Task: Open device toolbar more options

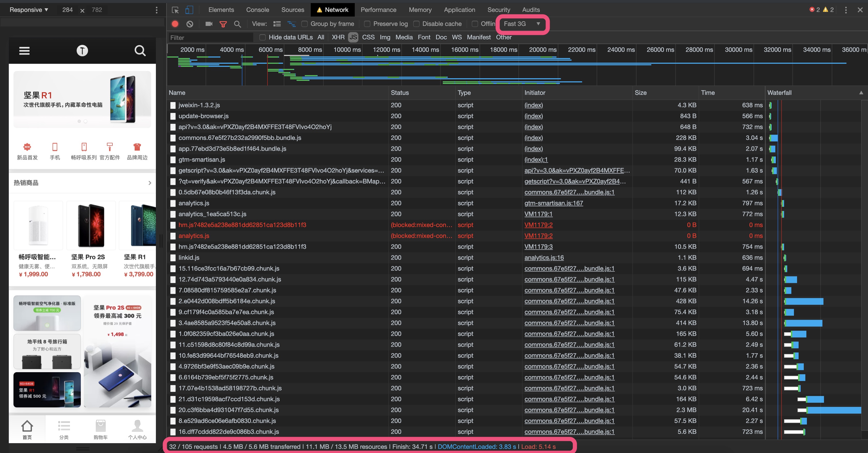Action: pyautogui.click(x=156, y=10)
